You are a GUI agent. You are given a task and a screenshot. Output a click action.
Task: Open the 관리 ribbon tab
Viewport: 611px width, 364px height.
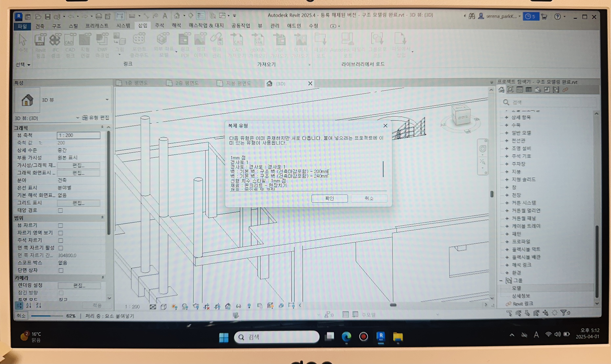click(275, 26)
